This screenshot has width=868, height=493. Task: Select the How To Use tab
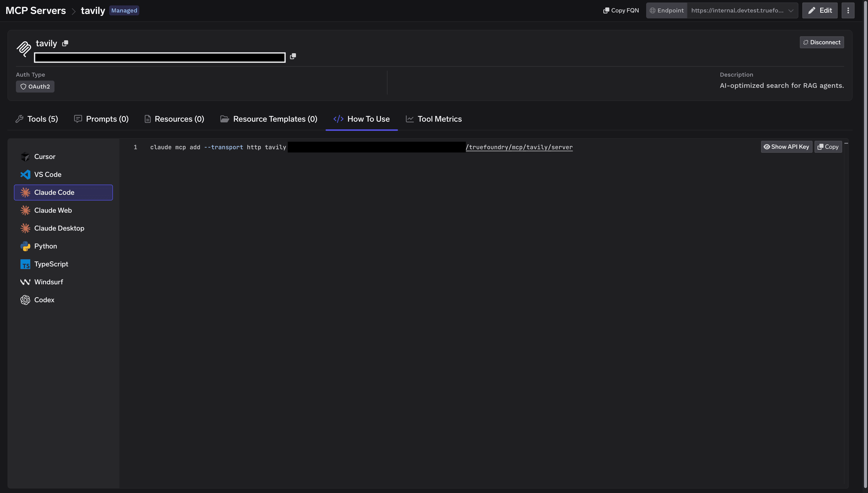pyautogui.click(x=362, y=119)
